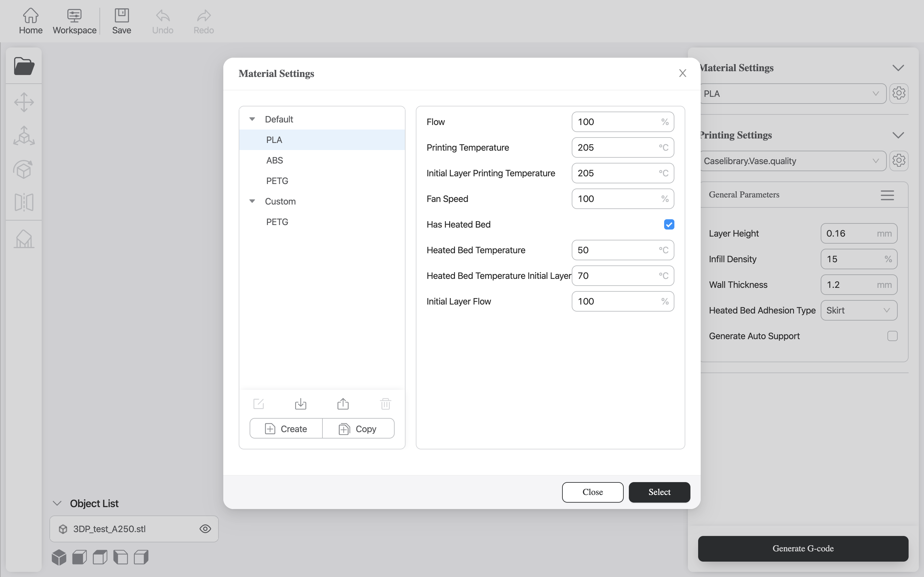This screenshot has width=924, height=577.
Task: Collapse the Default material group
Action: point(252,119)
